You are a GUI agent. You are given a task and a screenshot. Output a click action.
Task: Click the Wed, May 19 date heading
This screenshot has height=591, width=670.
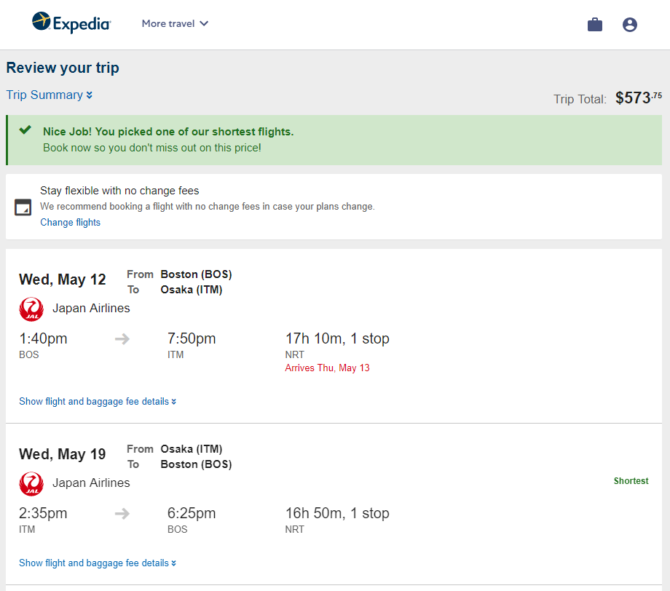click(x=62, y=454)
